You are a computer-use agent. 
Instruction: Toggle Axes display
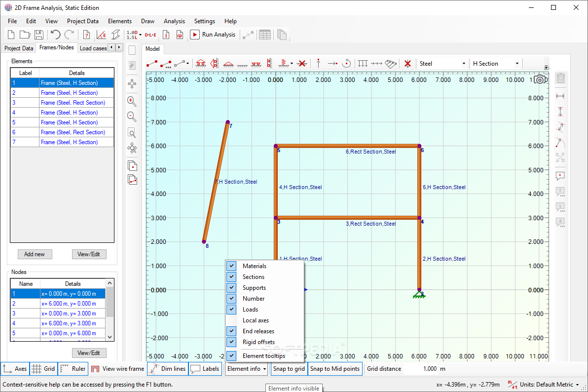coord(15,369)
